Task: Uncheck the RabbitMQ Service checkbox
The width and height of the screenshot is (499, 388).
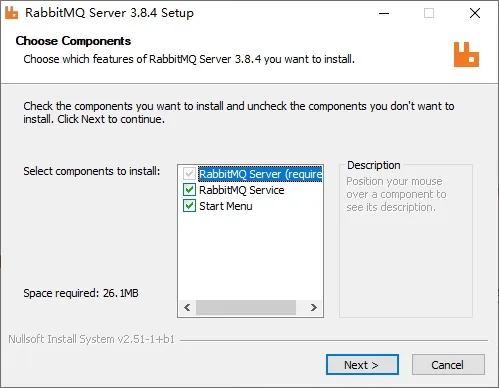Action: click(x=189, y=190)
